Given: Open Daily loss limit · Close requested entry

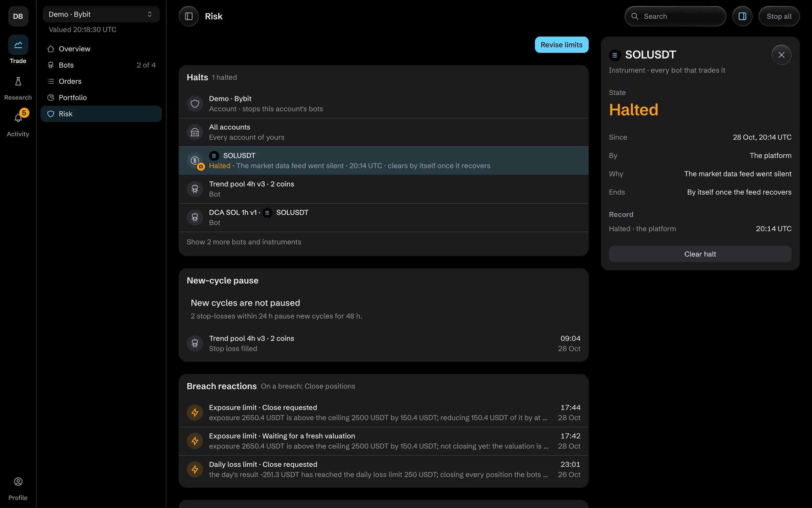Looking at the screenshot, I should [384, 469].
